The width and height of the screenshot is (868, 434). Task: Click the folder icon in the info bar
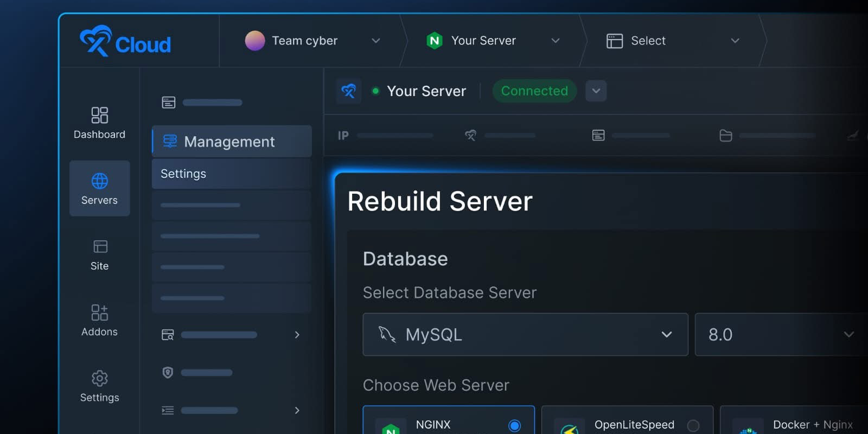tap(726, 135)
